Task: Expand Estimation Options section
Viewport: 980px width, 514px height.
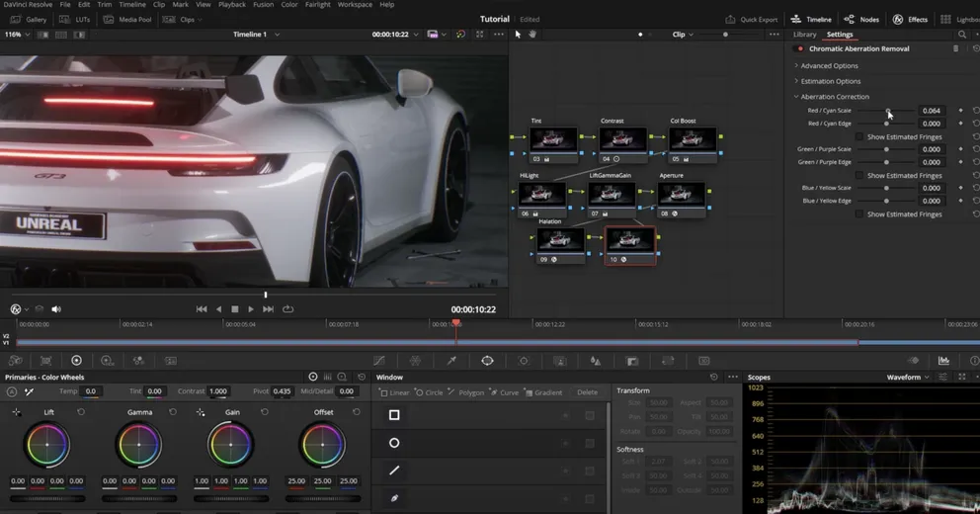Action: (827, 81)
